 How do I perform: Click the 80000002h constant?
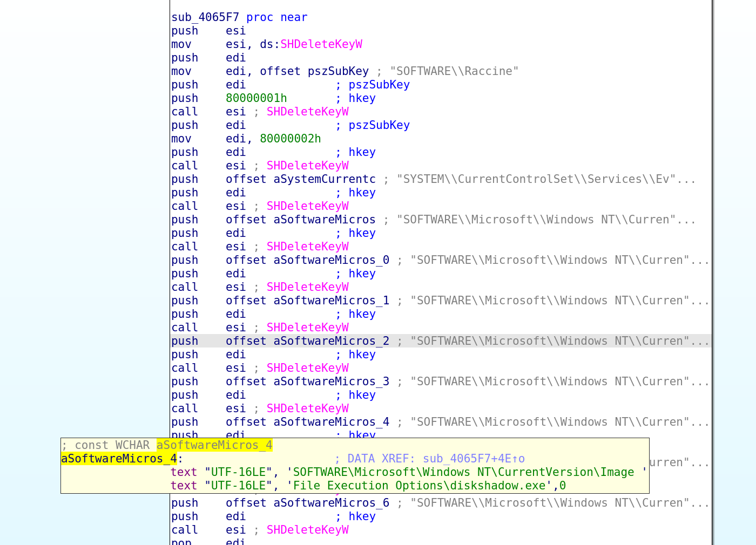click(291, 139)
